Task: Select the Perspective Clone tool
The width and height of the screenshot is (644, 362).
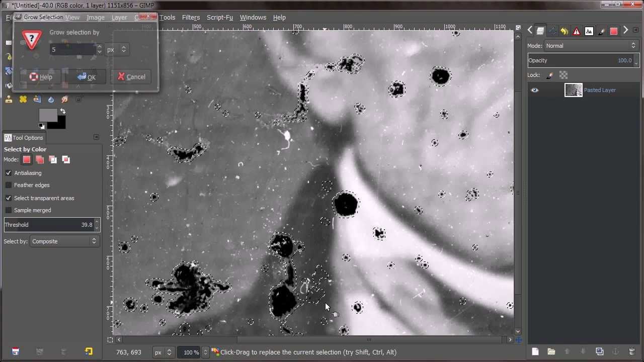Action: (37, 100)
